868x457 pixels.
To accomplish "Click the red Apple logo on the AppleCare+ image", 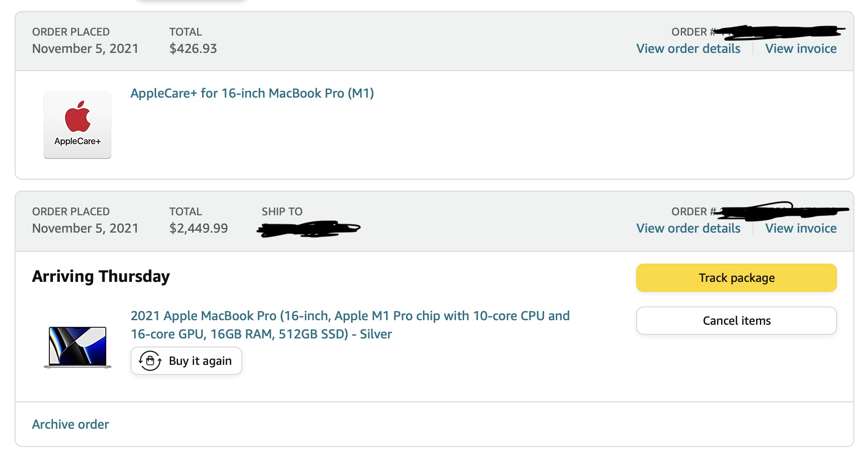I will point(78,117).
